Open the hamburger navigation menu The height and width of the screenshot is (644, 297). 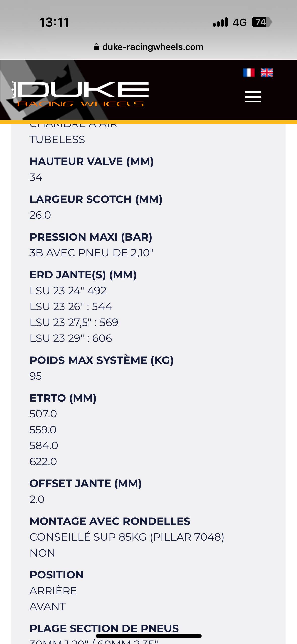click(253, 97)
